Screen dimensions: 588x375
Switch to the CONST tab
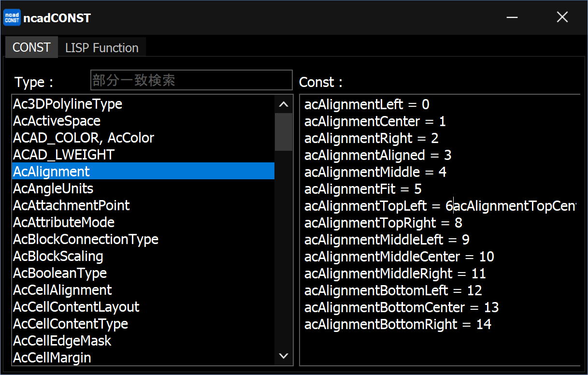pyautogui.click(x=31, y=47)
